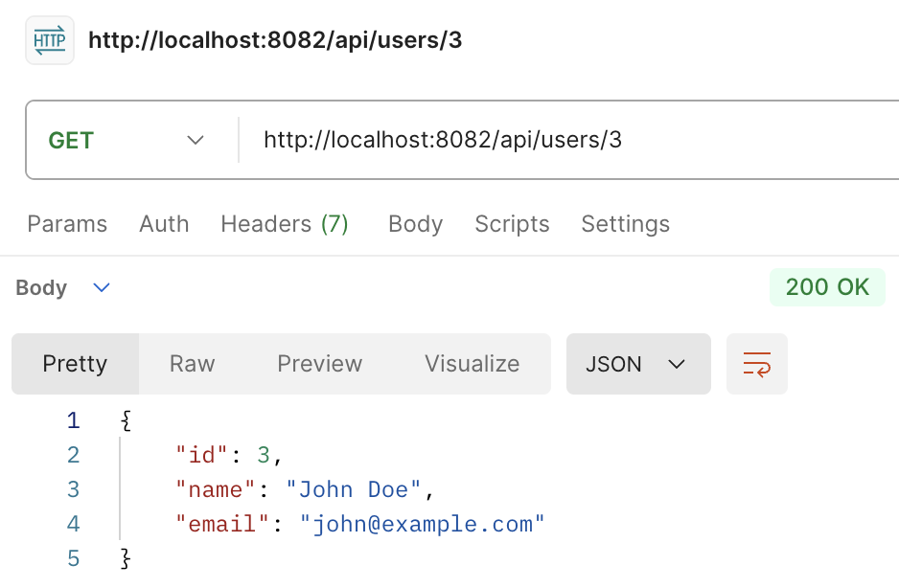The height and width of the screenshot is (588, 899).
Task: Click the "name" key in JSON
Action: (216, 490)
